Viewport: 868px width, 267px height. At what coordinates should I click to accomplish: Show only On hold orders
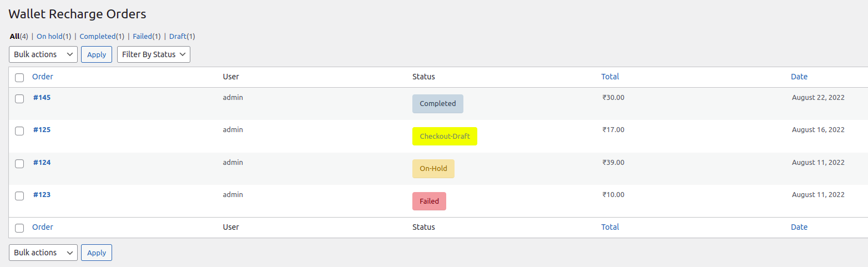(x=49, y=37)
